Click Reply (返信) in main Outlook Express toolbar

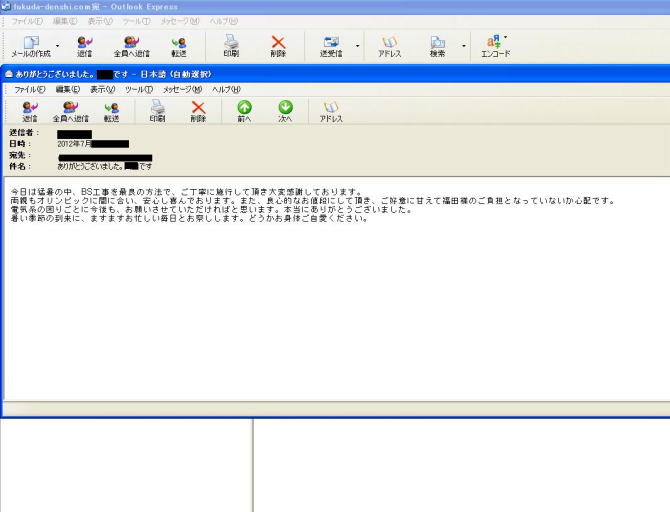click(x=85, y=46)
